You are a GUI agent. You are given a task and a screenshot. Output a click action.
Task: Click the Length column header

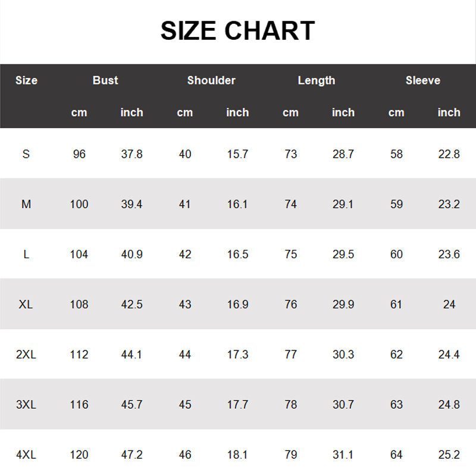(317, 80)
